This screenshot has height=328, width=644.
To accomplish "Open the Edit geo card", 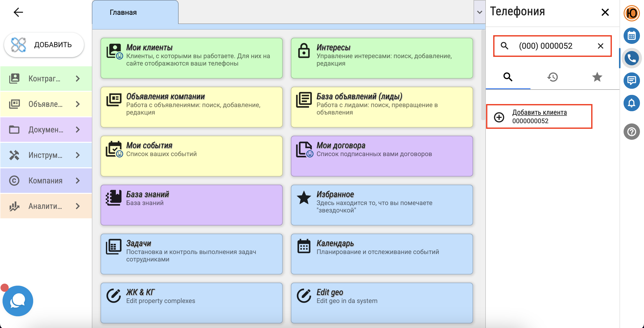I will (x=382, y=303).
